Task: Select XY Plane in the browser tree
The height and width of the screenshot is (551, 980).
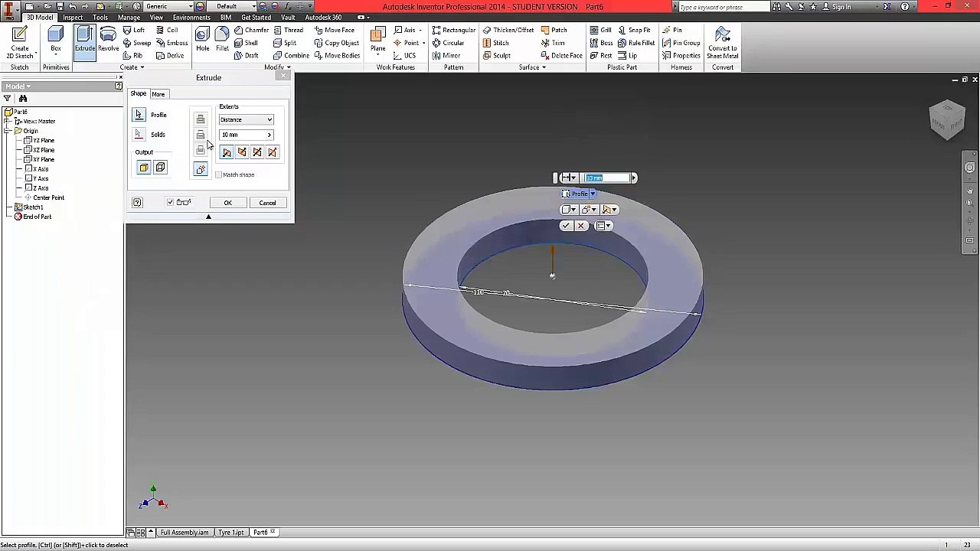Action: pyautogui.click(x=43, y=159)
